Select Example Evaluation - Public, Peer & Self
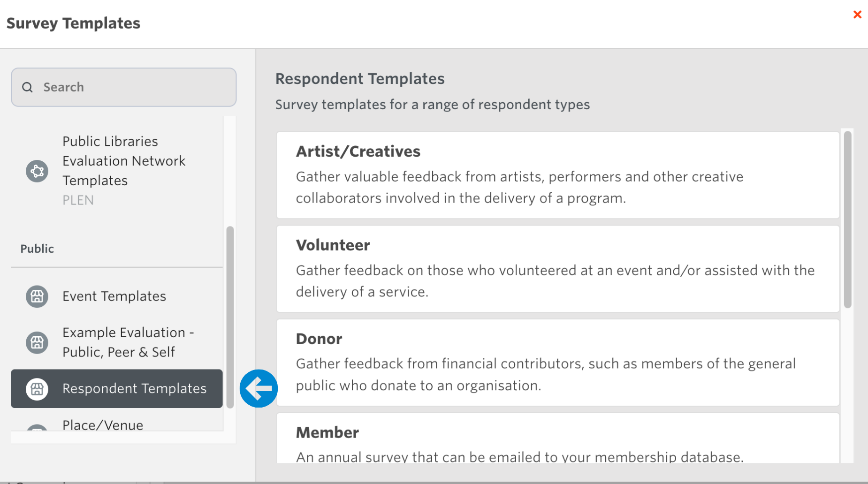Image resolution: width=868 pixels, height=484 pixels. 128,342
